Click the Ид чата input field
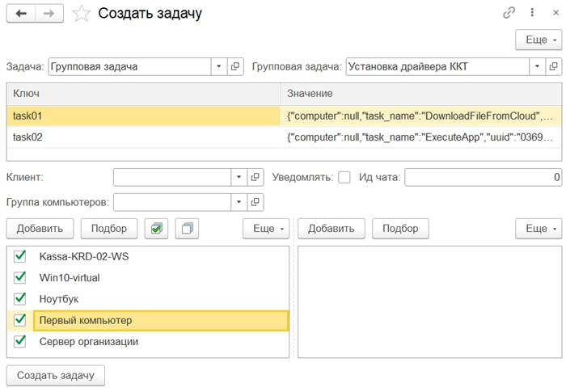This screenshot has width=566, height=392. (x=483, y=177)
